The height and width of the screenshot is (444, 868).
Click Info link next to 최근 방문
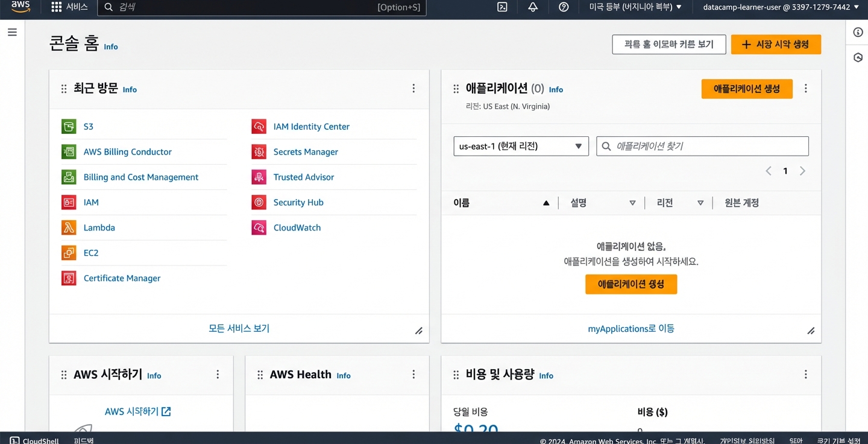(130, 90)
